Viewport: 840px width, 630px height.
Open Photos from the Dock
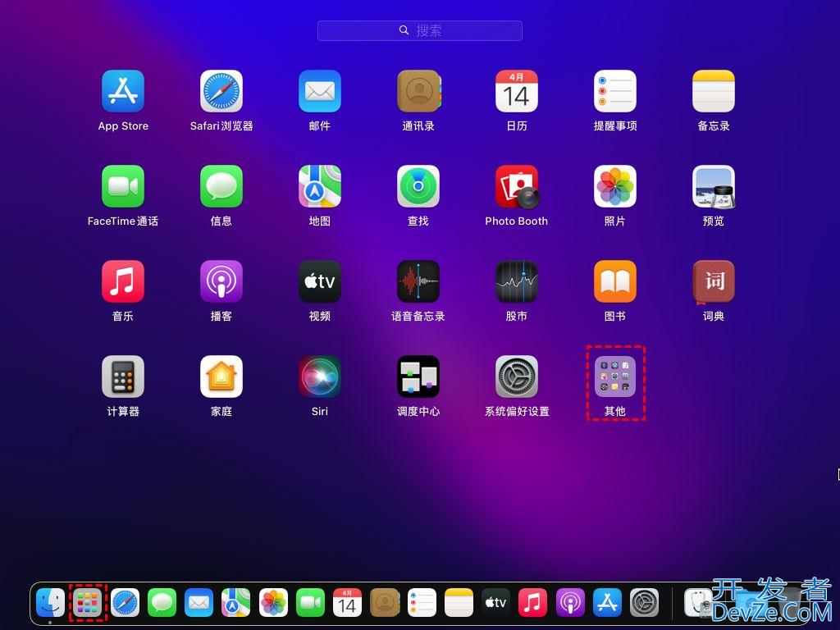[x=273, y=603]
